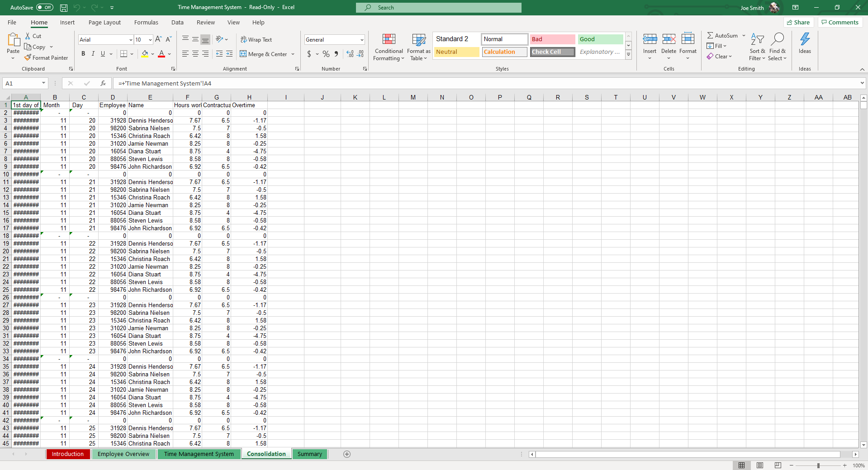Click the Decrease Decimal icon
Viewport: 868px width, 470px height.
coord(360,54)
